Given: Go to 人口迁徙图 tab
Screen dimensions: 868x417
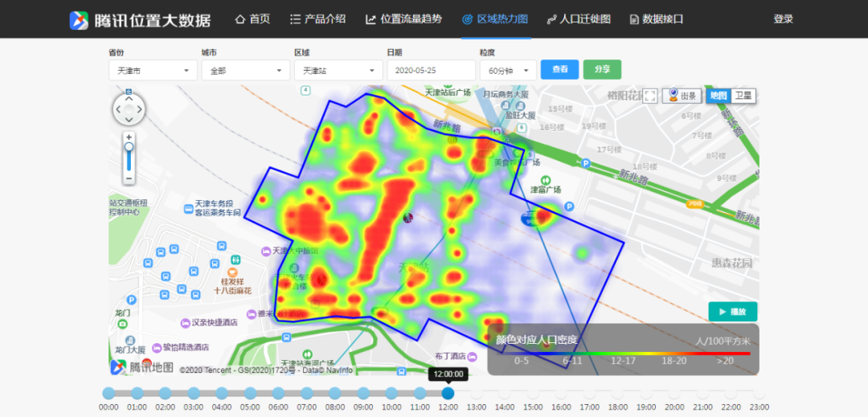Looking at the screenshot, I should click(579, 19).
